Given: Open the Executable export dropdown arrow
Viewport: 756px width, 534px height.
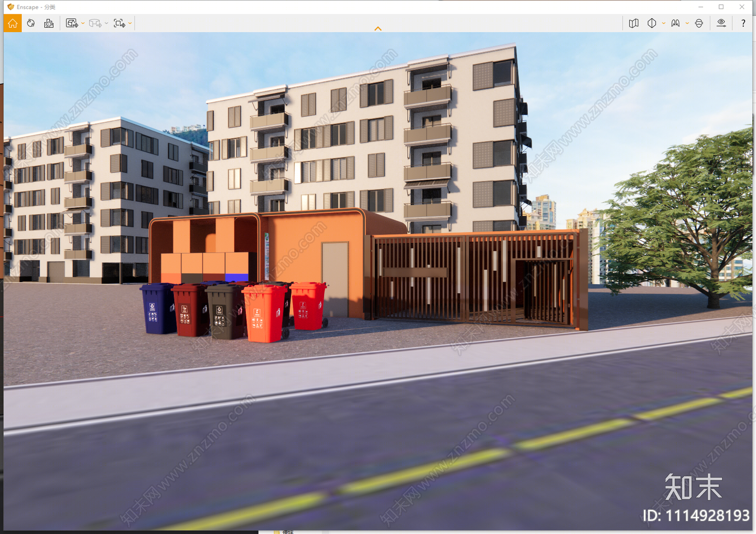Looking at the screenshot, I should tap(130, 23).
